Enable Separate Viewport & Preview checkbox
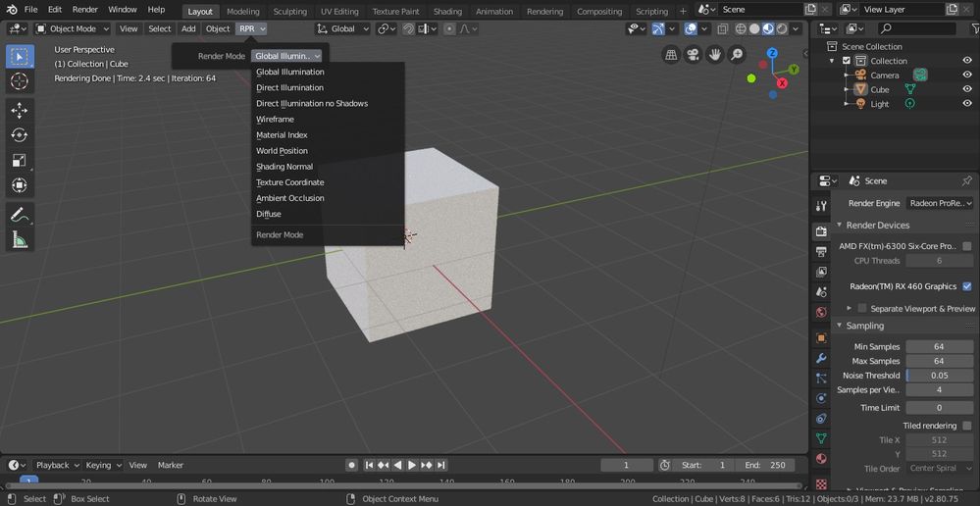This screenshot has width=980, height=506. (x=862, y=309)
